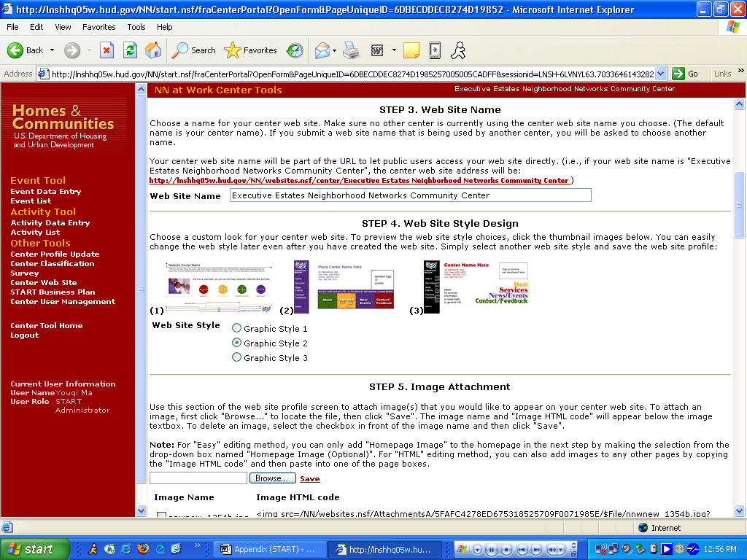The height and width of the screenshot is (560, 747).
Task: Click the page icon in address bar
Action: (43, 74)
